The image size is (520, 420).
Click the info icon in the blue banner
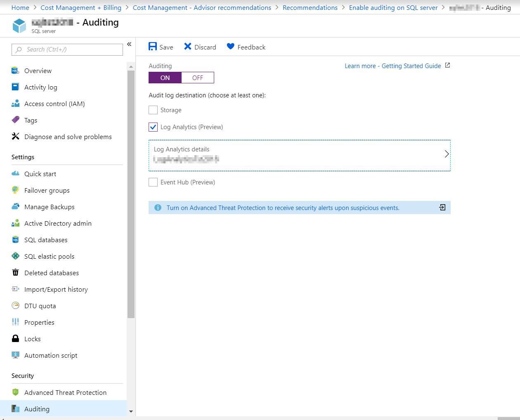coord(158,208)
